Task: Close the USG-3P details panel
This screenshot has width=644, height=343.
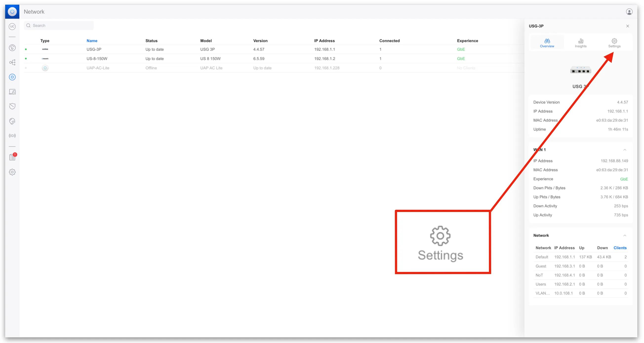Action: 627,26
